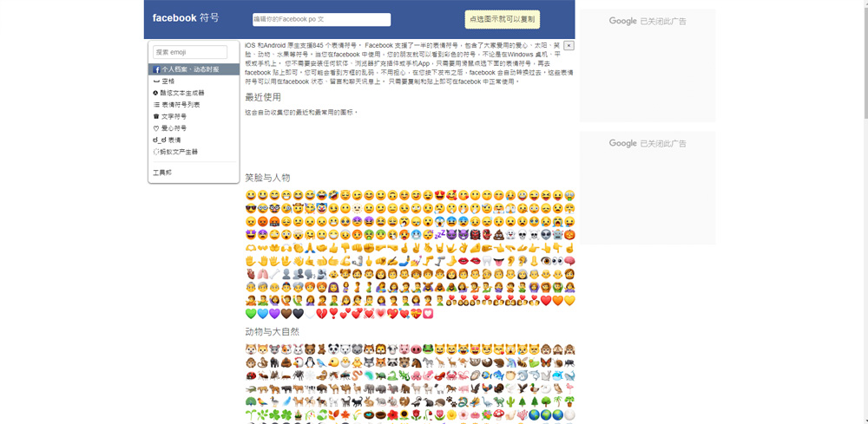Open 个人档案、动态时报 sidebar item

click(194, 69)
